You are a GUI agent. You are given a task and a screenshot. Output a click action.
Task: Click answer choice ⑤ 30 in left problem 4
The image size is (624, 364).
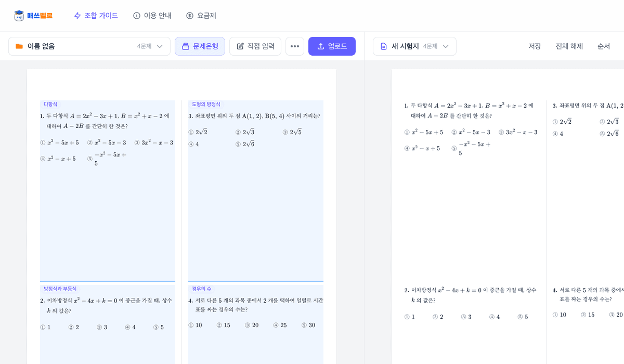pyautogui.click(x=308, y=325)
